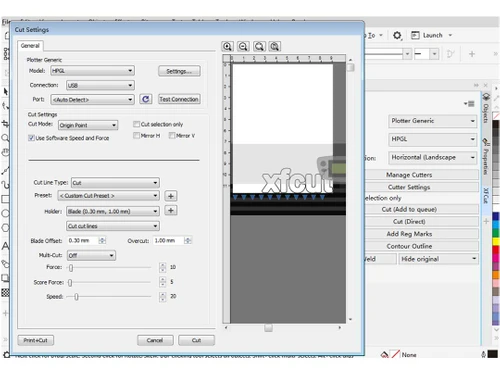The image size is (500, 375).
Task: Click Test Connection button
Action: (x=179, y=99)
